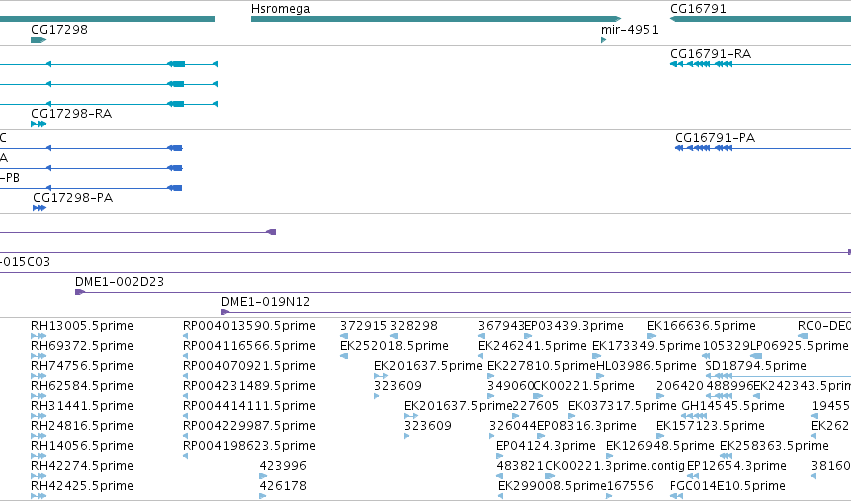This screenshot has height=501, width=851.
Task: Select the RP004013590.5prime arrow glyph
Action: [x=186, y=336]
